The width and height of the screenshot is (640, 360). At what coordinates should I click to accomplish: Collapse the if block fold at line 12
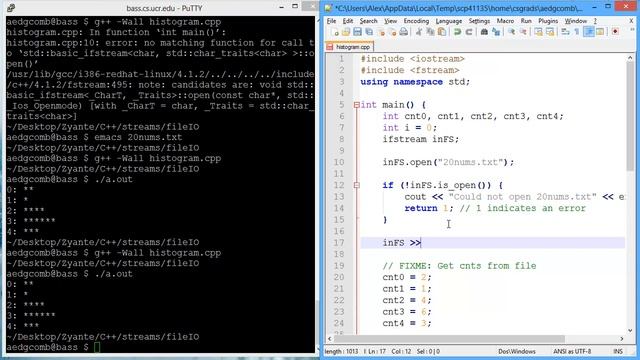(x=357, y=185)
